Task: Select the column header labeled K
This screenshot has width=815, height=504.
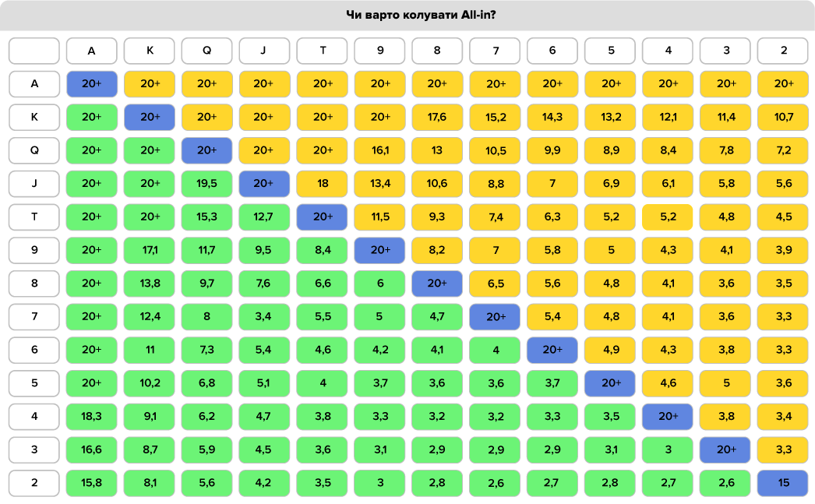Action: click(x=149, y=51)
